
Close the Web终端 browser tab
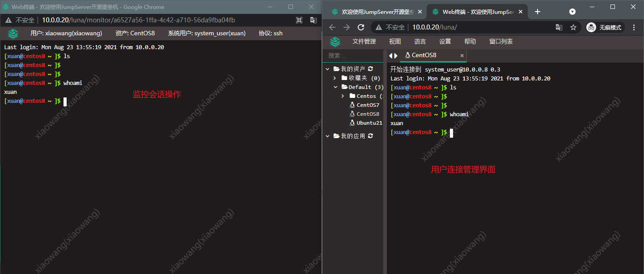point(521,12)
